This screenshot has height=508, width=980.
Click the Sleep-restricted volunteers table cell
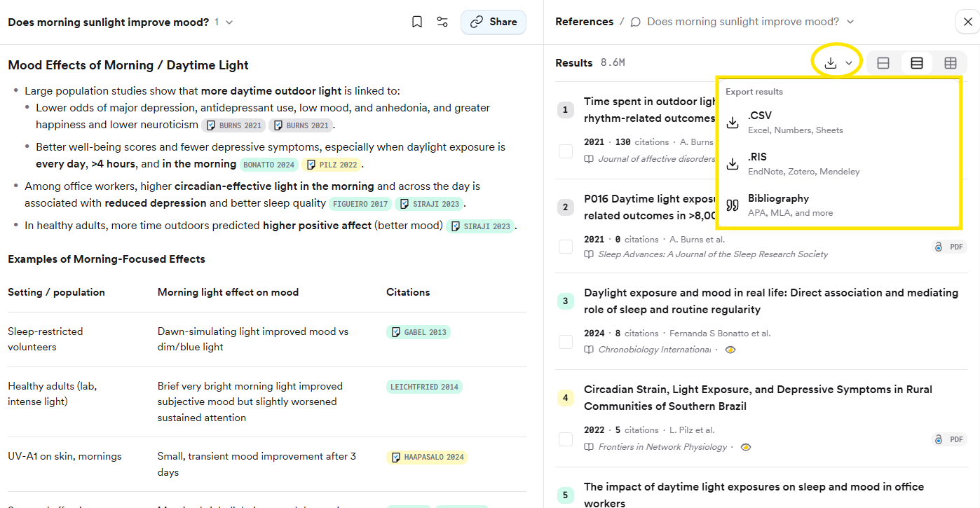click(x=46, y=339)
